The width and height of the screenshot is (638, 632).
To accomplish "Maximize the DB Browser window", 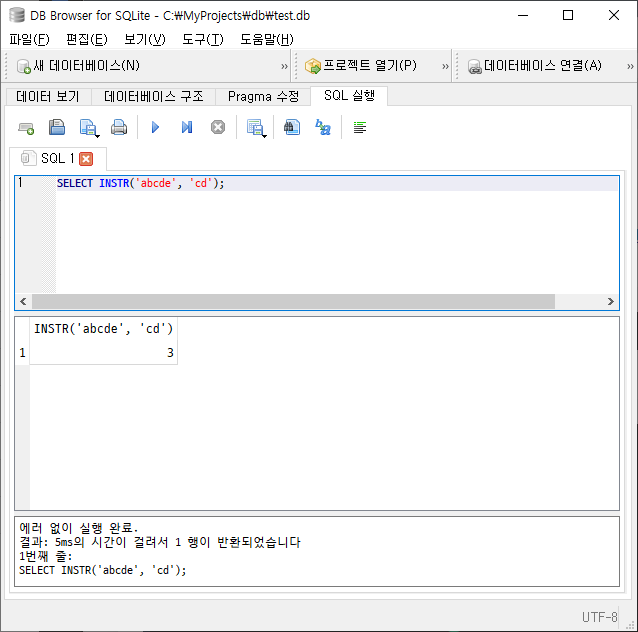I will (x=568, y=15).
